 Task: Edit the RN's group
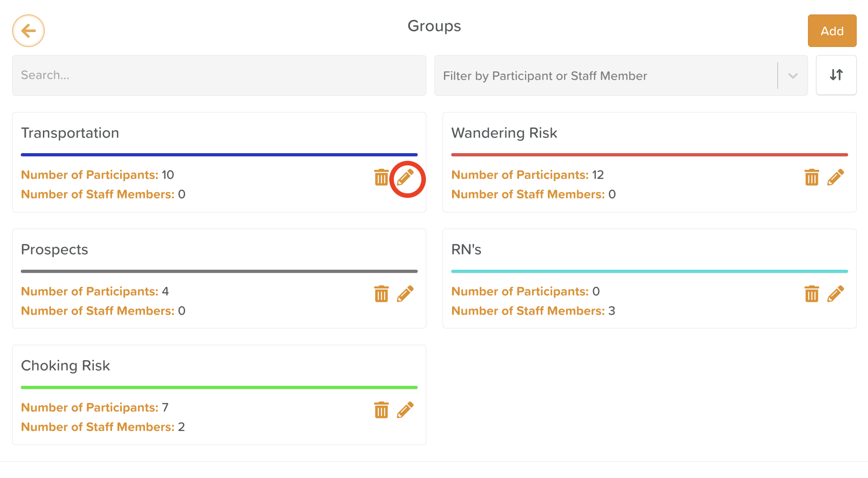[835, 294]
